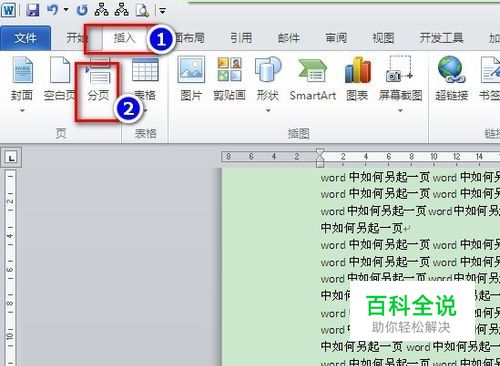Insert a SmartArt graphic
This screenshot has height=366, width=500.
[313, 79]
